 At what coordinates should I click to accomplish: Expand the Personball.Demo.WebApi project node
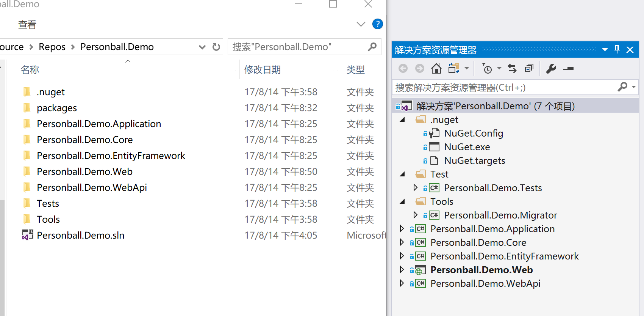(402, 283)
